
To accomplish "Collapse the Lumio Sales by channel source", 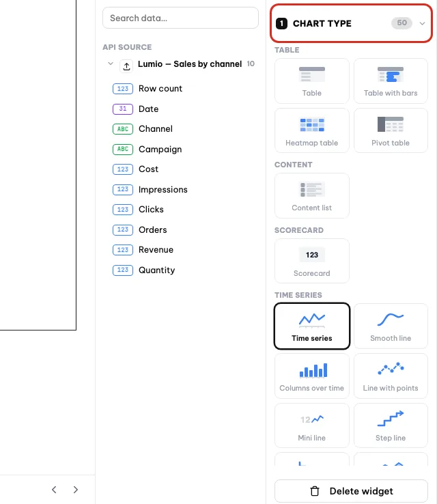I will tap(111, 64).
